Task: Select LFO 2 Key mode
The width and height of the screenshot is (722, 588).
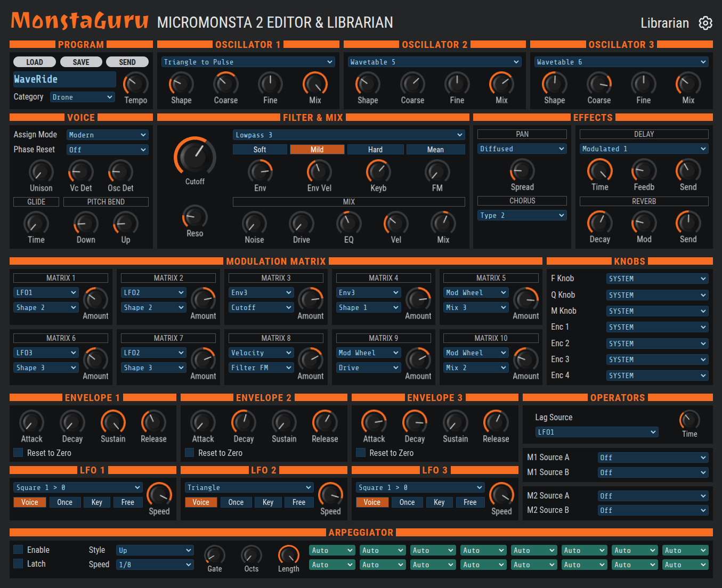Action: [268, 502]
